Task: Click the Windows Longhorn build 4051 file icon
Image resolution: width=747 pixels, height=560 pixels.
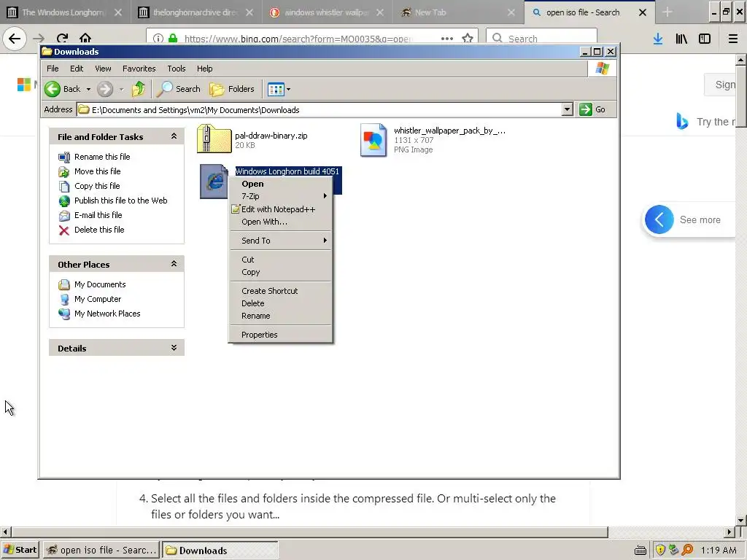Action: pos(214,182)
